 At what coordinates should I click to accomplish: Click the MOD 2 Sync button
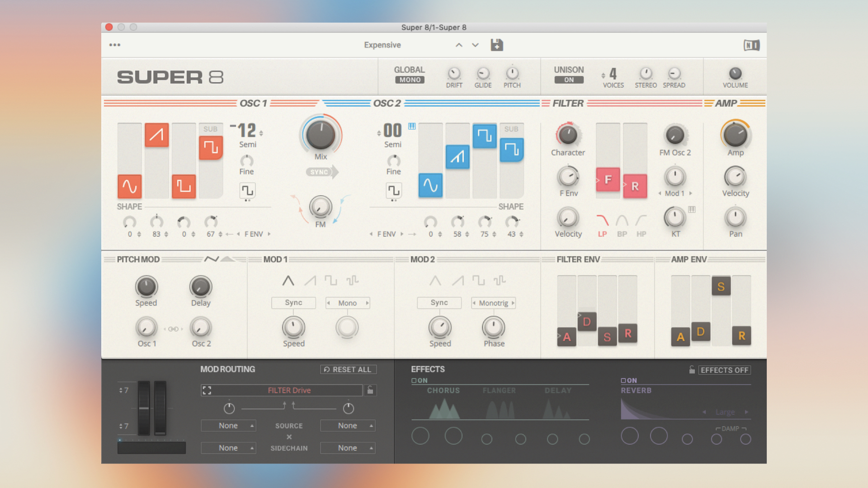coord(439,303)
